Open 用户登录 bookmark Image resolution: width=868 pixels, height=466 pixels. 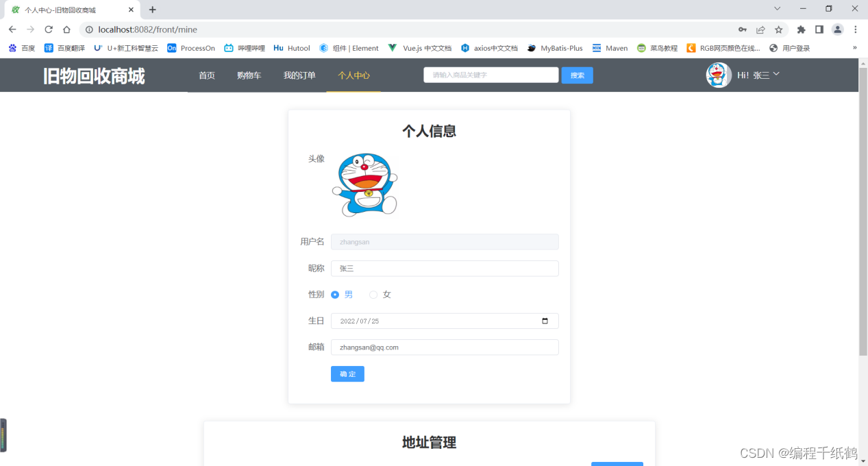[x=789, y=48]
